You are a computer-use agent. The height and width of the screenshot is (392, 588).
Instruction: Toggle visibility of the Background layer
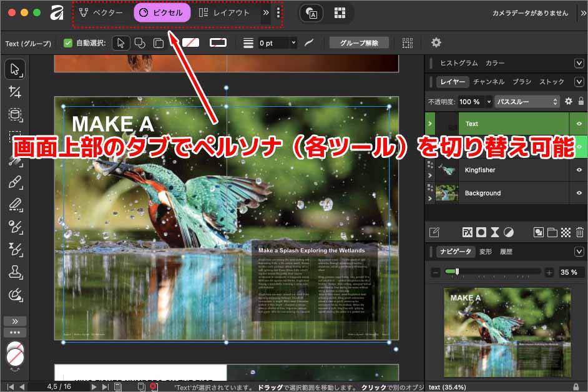[x=579, y=193]
